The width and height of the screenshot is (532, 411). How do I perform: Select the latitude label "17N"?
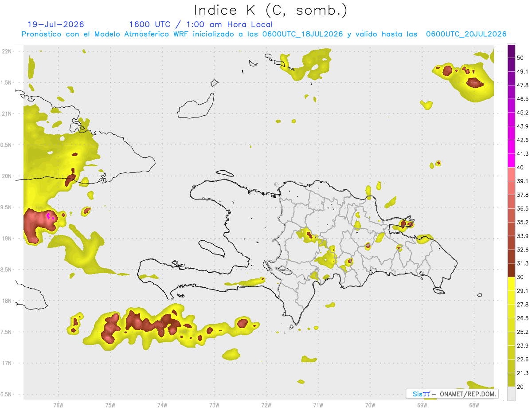click(x=8, y=363)
